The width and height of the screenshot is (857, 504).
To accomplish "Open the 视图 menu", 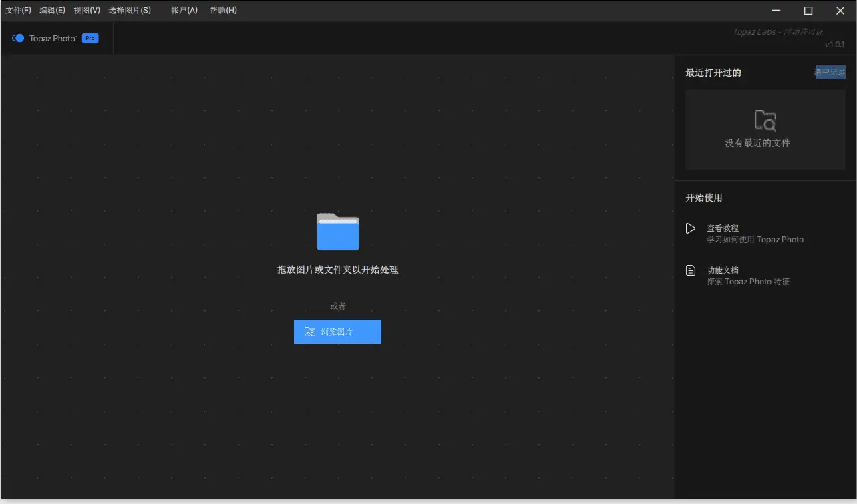I will click(x=85, y=10).
